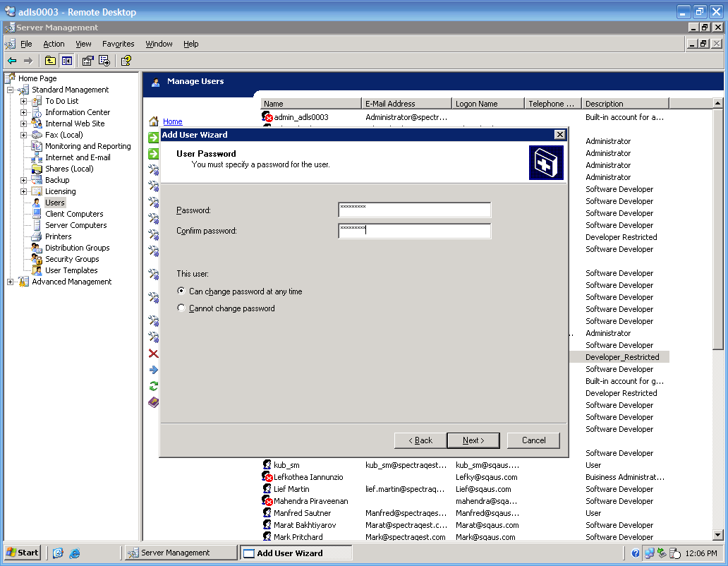Click the Back arrow toolbar icon
728x566 pixels.
pyautogui.click(x=12, y=61)
